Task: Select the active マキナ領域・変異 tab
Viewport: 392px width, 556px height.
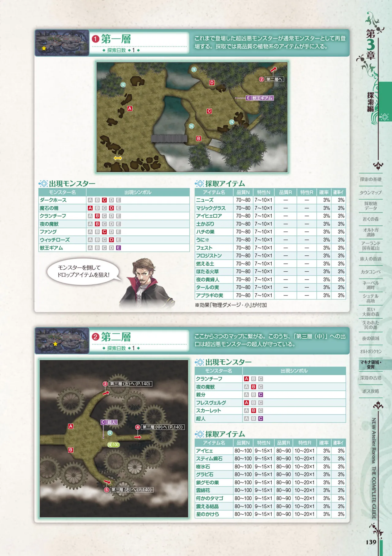Action: coord(371,365)
